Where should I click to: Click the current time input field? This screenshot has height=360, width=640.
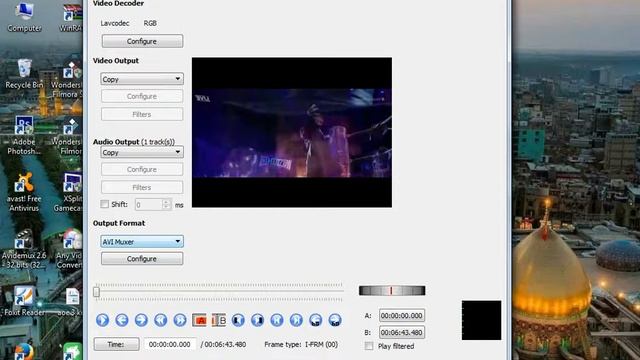coord(169,344)
